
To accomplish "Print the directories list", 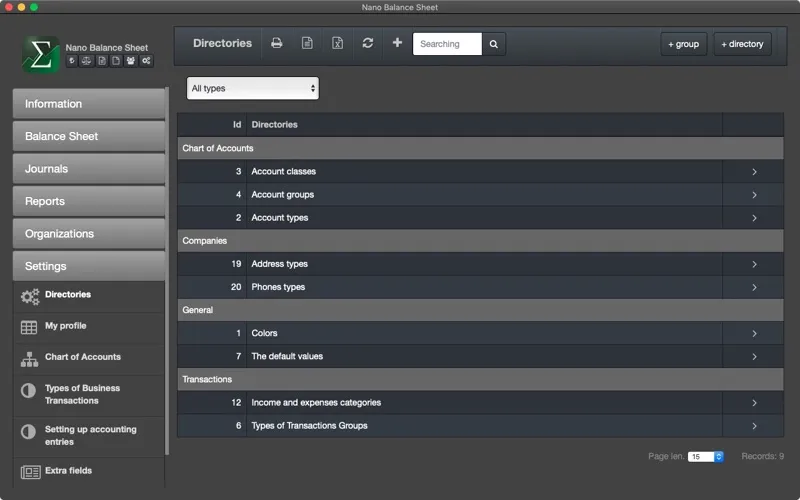I will (x=277, y=43).
